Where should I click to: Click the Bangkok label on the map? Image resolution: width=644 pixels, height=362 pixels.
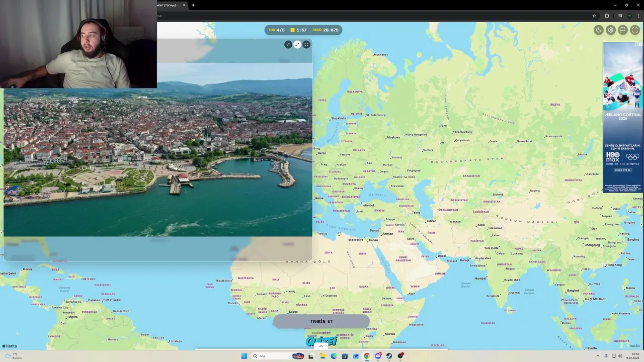pos(573,291)
